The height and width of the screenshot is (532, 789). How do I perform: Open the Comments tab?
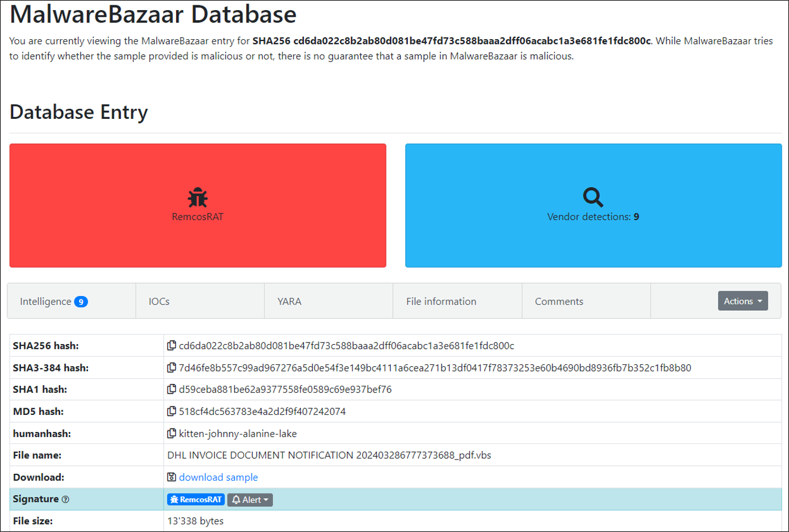[x=586, y=301]
